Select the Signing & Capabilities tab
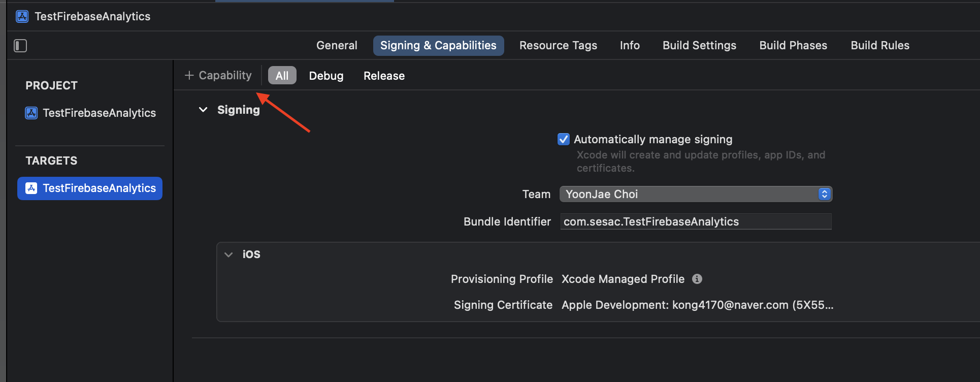 [438, 45]
